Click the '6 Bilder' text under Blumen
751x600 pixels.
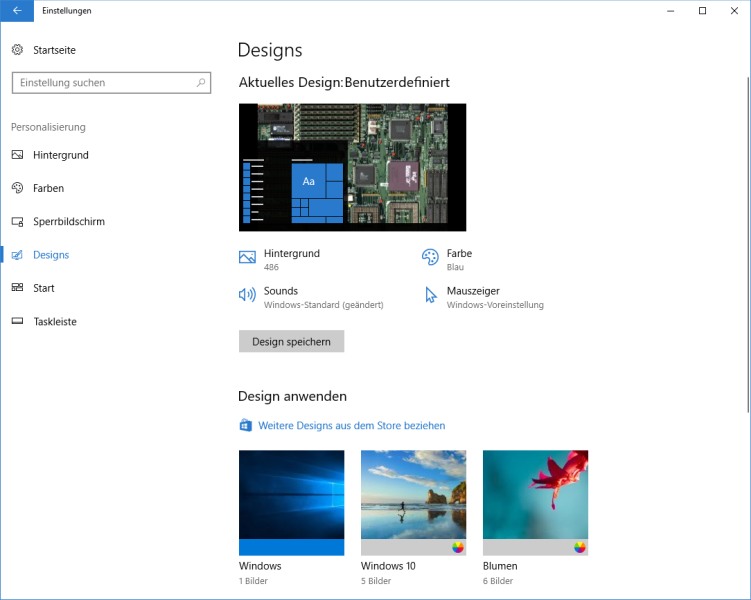[x=498, y=581]
